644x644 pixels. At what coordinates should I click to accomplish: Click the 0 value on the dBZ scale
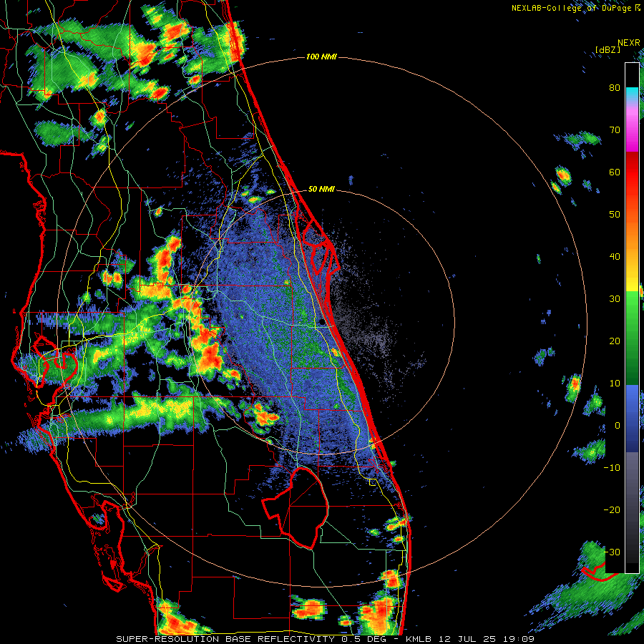(x=618, y=426)
